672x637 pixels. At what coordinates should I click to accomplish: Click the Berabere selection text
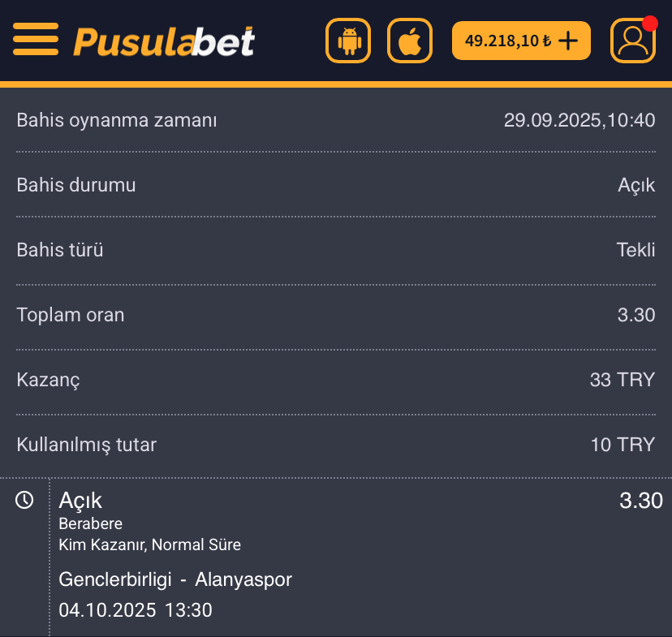coord(91,523)
